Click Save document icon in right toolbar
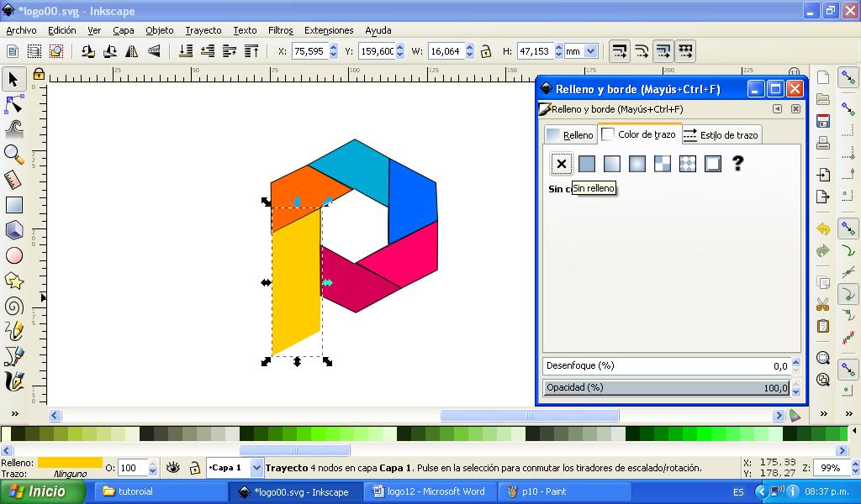Image resolution: width=861 pixels, height=504 pixels. click(822, 121)
